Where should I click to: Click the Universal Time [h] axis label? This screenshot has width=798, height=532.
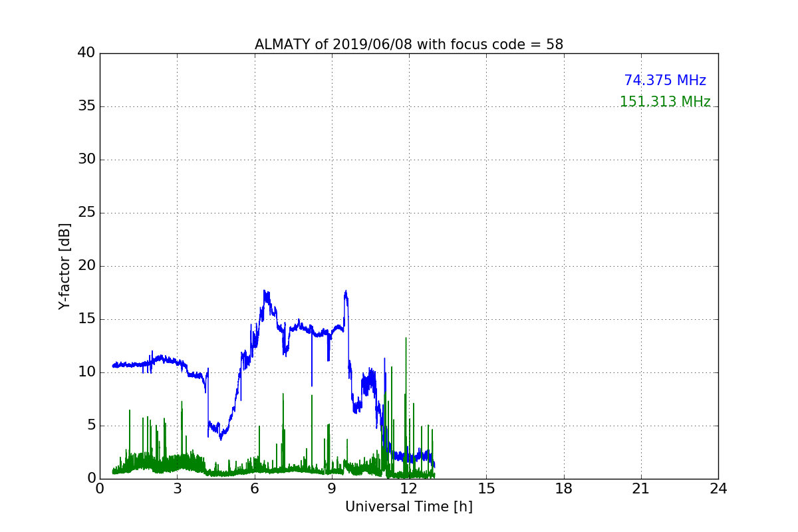409,507
